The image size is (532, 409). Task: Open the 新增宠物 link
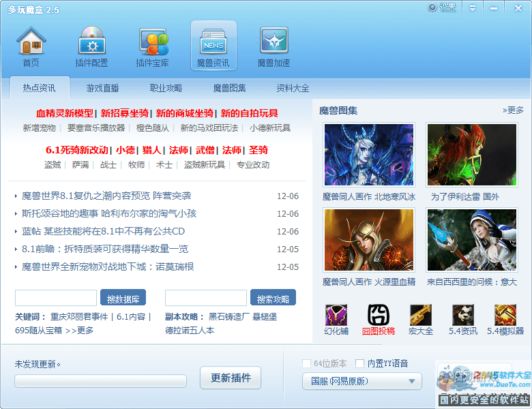pos(39,128)
